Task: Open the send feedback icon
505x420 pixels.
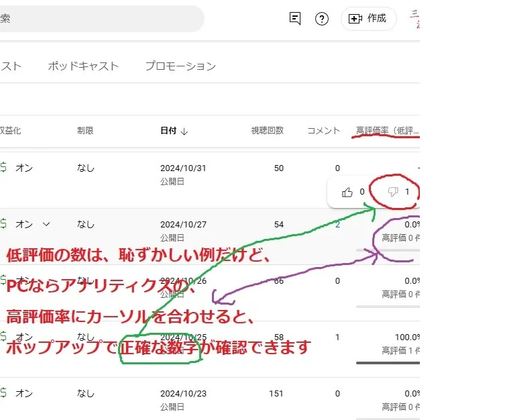Action: pos(295,18)
